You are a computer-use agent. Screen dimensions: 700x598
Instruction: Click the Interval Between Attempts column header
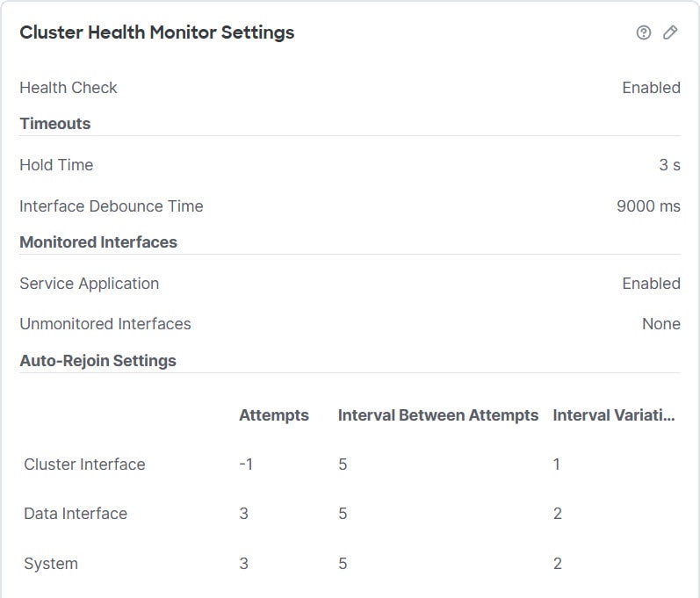click(438, 415)
